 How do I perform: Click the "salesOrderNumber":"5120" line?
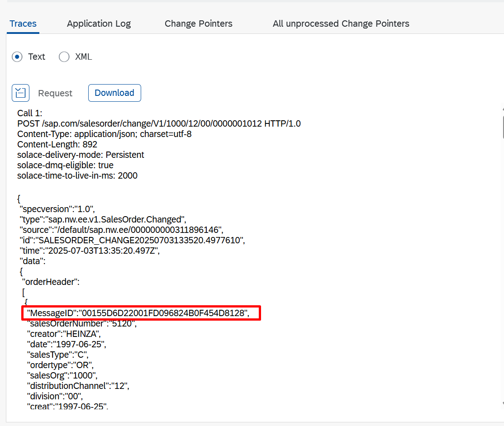[82, 323]
